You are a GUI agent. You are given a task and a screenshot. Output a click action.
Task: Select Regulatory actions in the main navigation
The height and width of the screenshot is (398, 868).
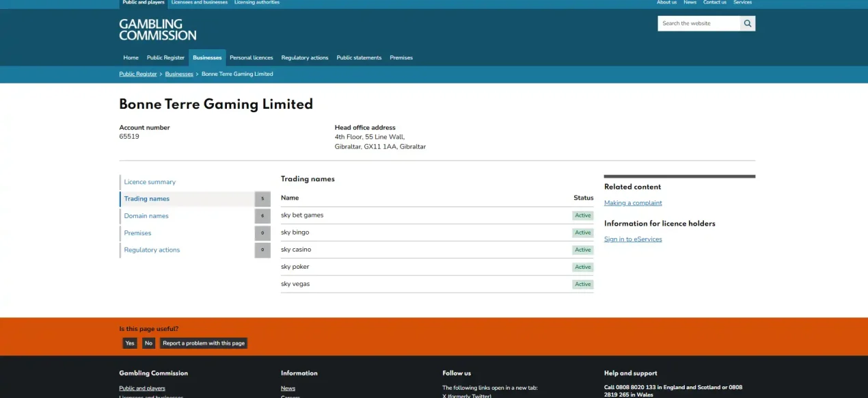[305, 57]
